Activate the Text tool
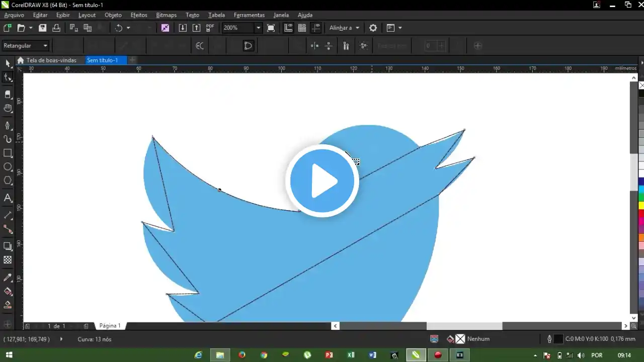The image size is (644, 362). pos(8,198)
